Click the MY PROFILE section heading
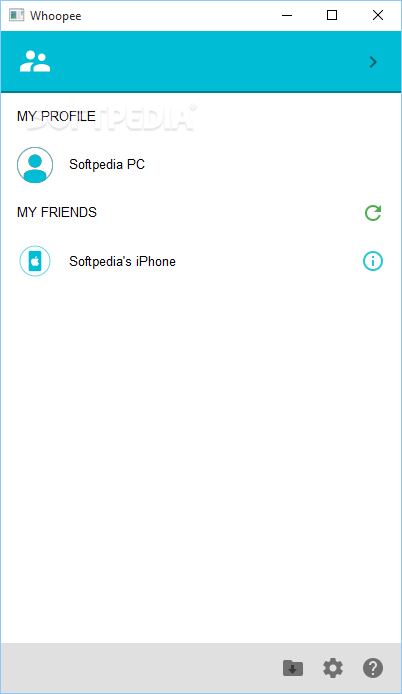402x694 pixels. (x=56, y=116)
